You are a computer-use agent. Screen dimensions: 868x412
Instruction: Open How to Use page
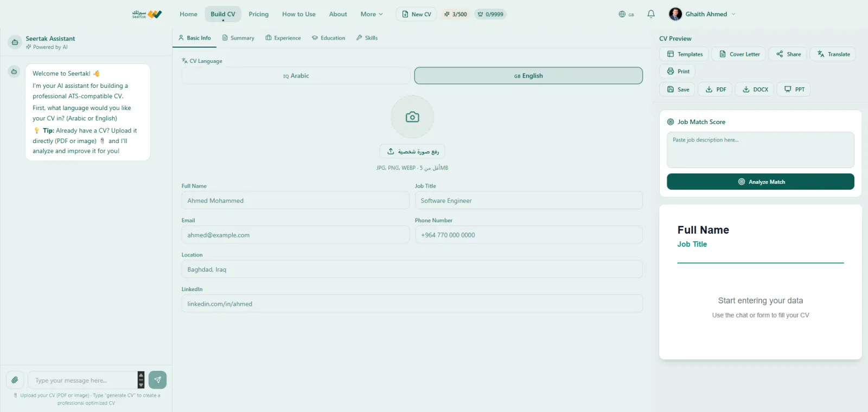pos(299,14)
